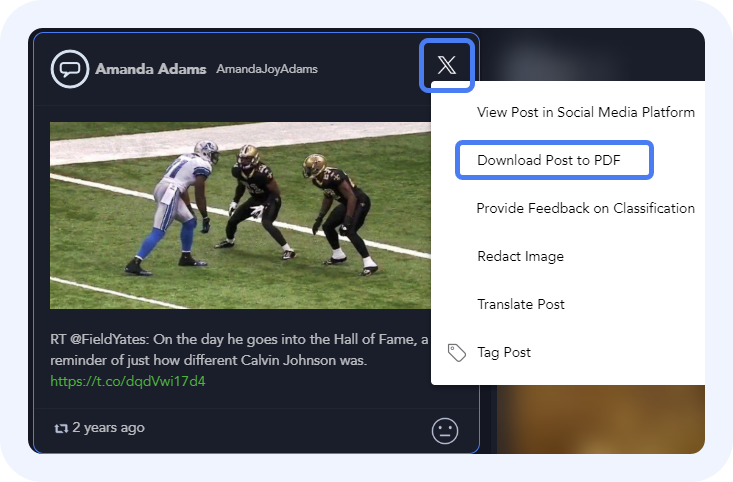
Task: Click the neutral sentiment face icon
Action: click(x=445, y=431)
